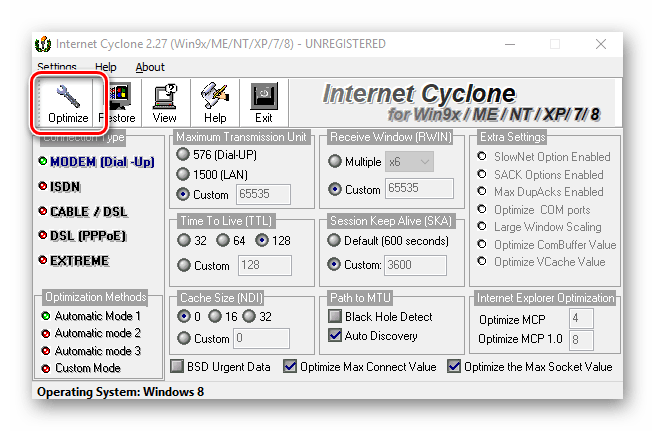Enable Black Hole Detect checkbox
655x431 pixels.
[335, 316]
